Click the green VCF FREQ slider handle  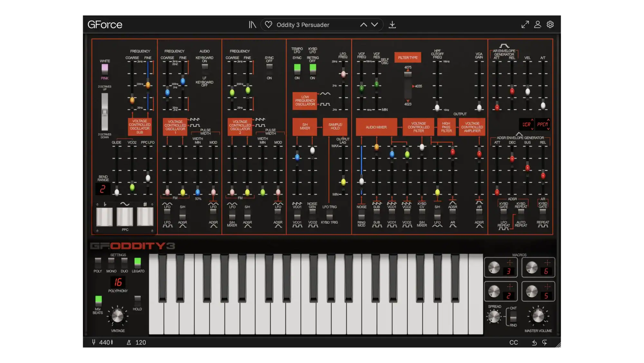point(362,88)
